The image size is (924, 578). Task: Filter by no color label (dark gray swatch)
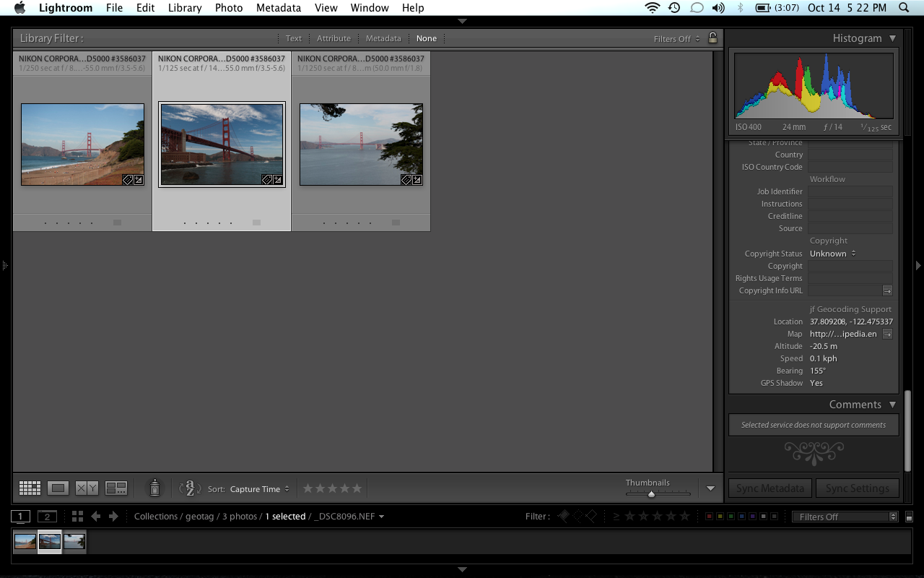tap(775, 517)
